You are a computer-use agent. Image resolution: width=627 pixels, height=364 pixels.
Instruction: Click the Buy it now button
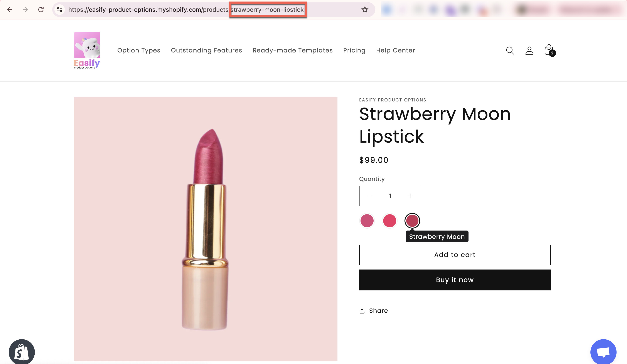click(455, 280)
